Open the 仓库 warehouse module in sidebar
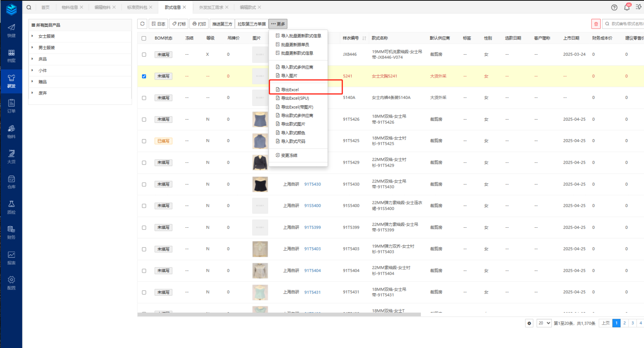This screenshot has width=644, height=348. tap(11, 182)
